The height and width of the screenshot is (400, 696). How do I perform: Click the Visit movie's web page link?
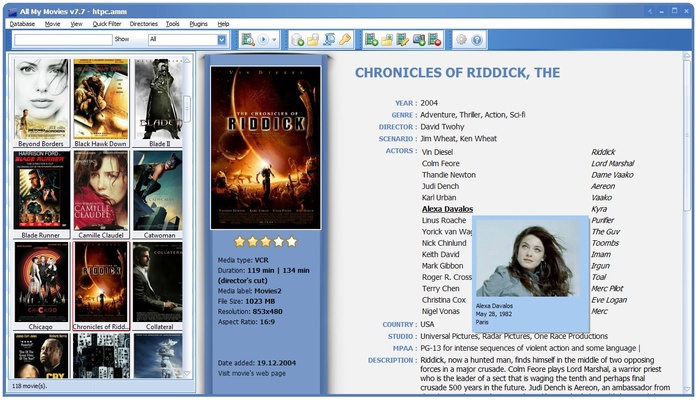click(251, 373)
